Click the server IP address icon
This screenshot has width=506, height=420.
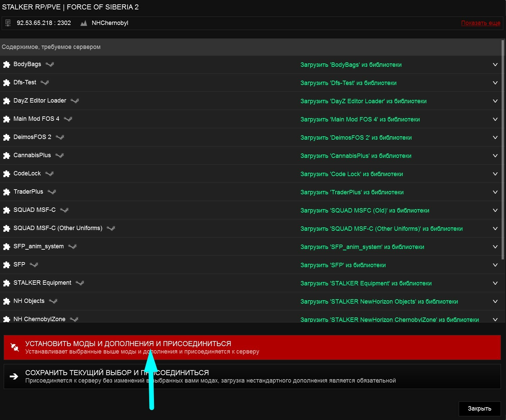tap(8, 23)
